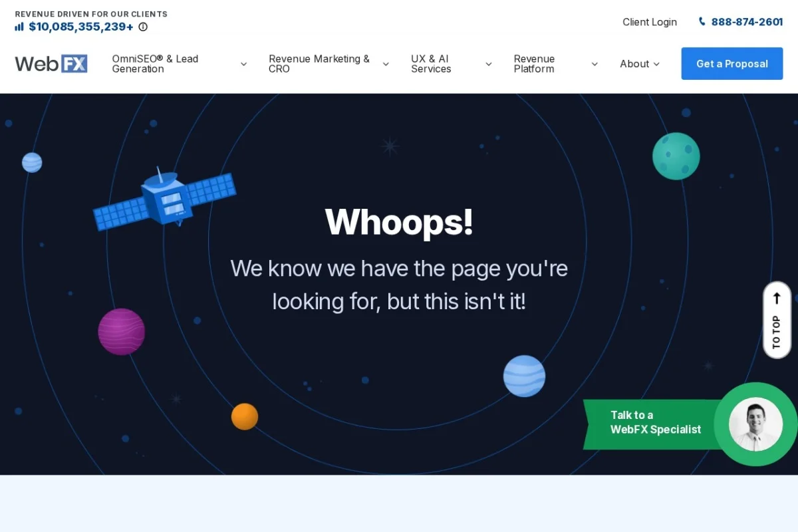Expand the About menu chevron
Viewport: 798px width, 532px height.
656,64
